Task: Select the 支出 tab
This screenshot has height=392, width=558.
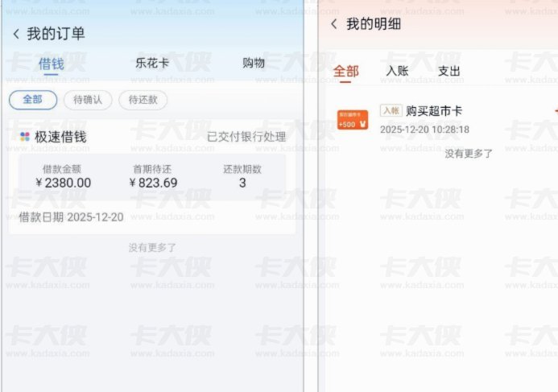Action: click(448, 71)
